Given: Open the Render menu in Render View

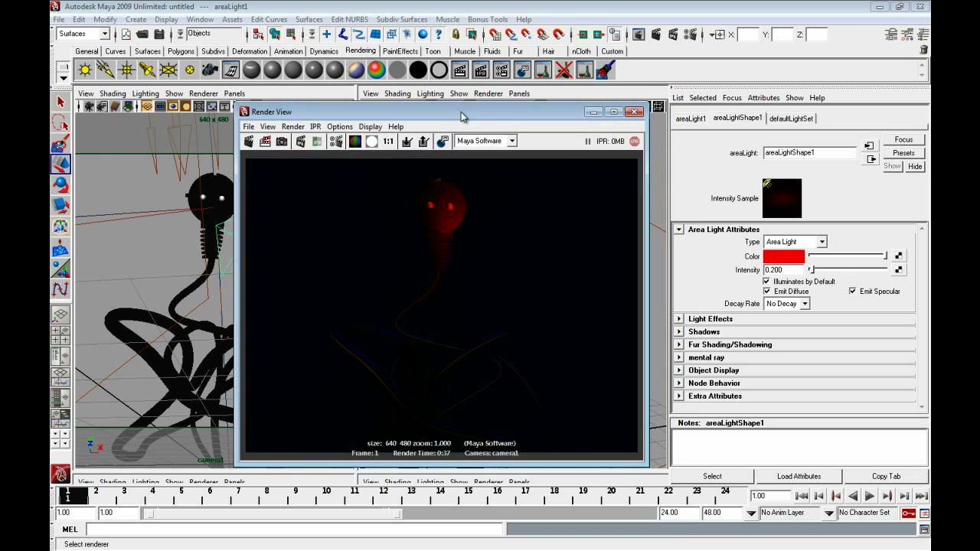Looking at the screenshot, I should pyautogui.click(x=293, y=127).
